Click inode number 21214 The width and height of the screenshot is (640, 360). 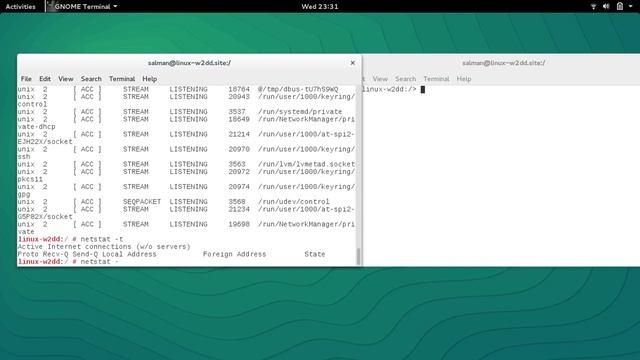(x=239, y=134)
